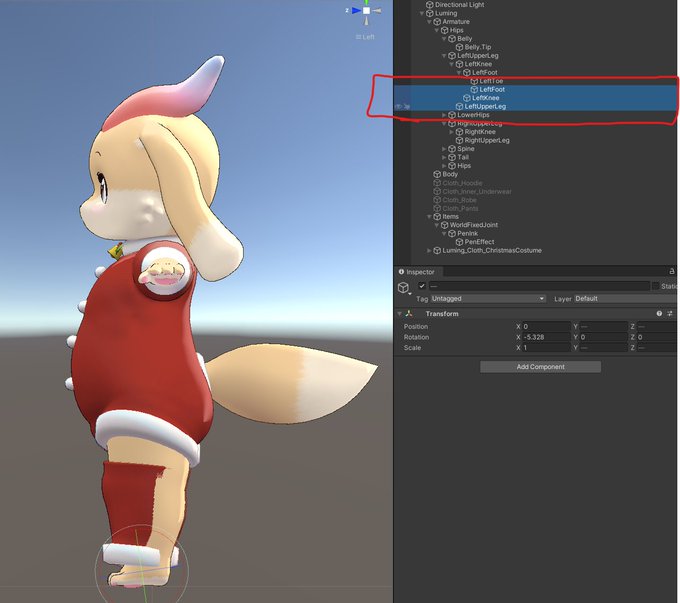Switch to the Inspector tab
This screenshot has height=603, width=680.
pyautogui.click(x=416, y=272)
